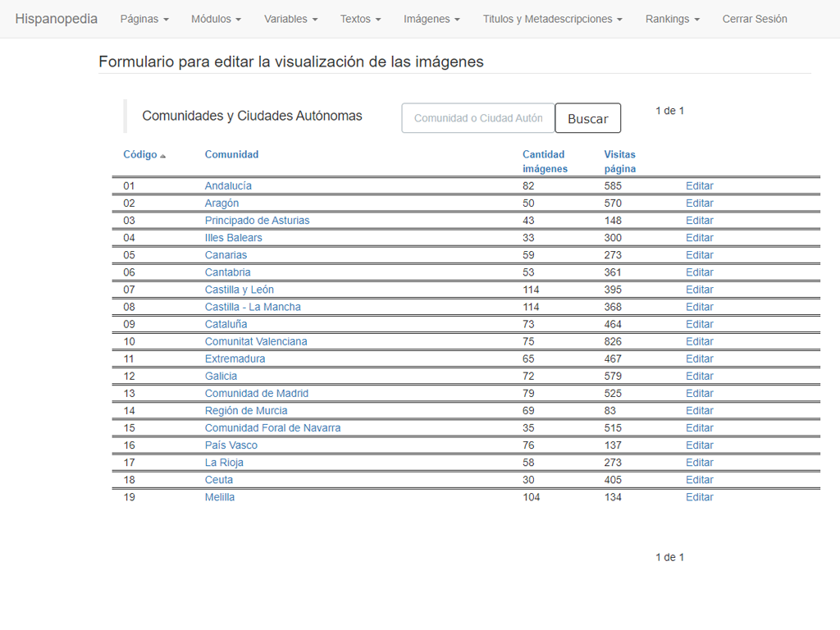Open the Castilla - La Mancha link

click(253, 307)
